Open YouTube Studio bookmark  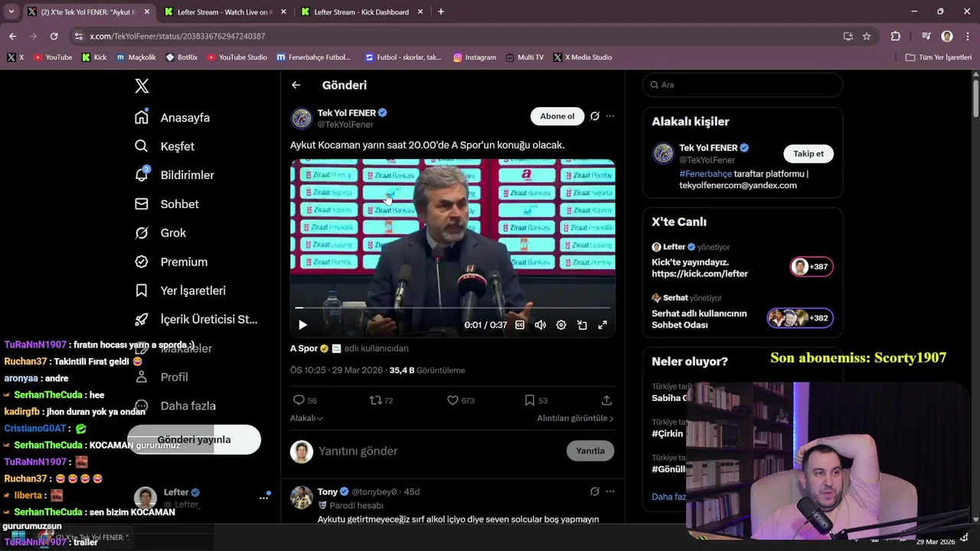point(237,57)
